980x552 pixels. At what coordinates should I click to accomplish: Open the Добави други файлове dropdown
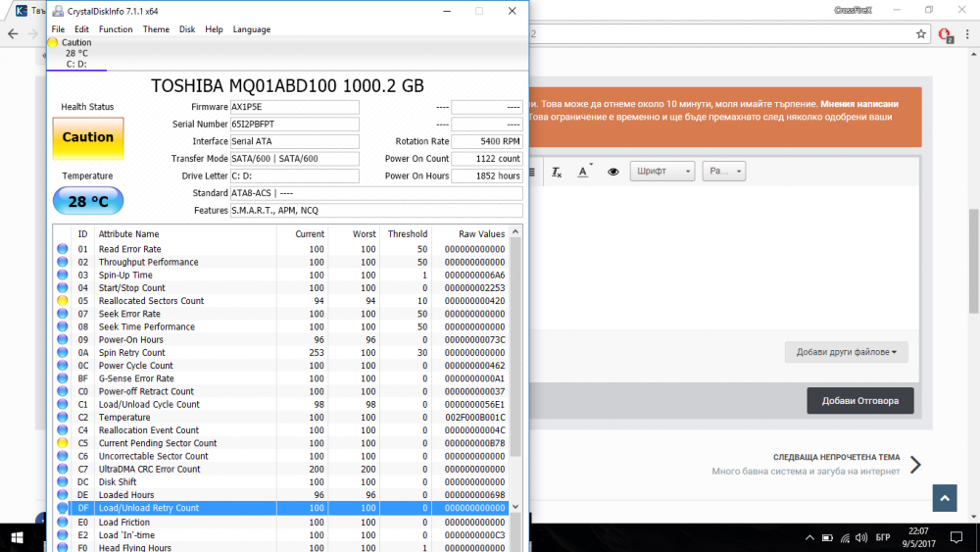click(847, 352)
